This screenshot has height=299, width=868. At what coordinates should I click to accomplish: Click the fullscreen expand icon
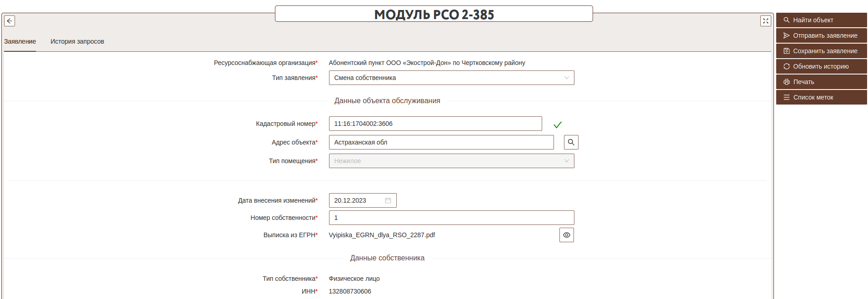[x=765, y=21]
